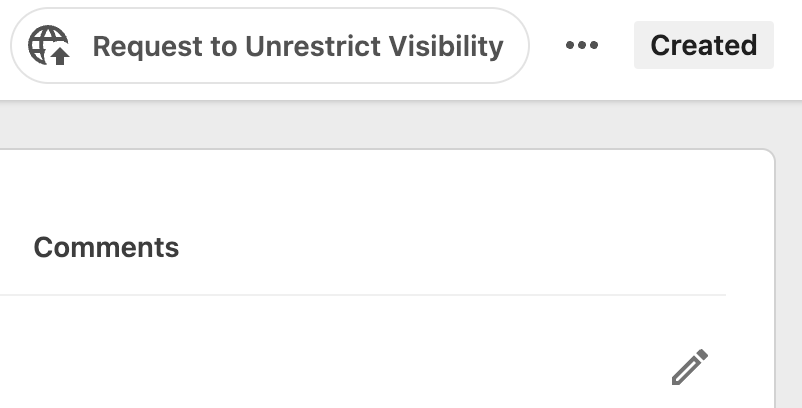
Task: Expand more actions via the ellipsis
Action: point(581,46)
